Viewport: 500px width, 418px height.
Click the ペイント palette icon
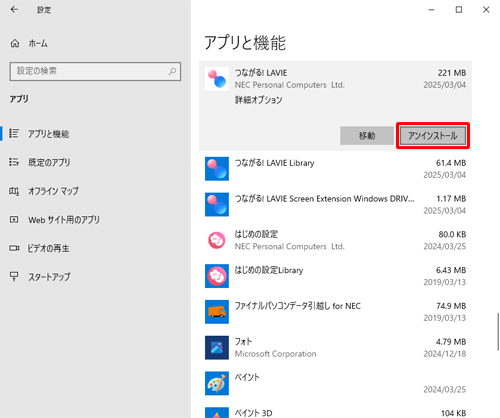coord(217,383)
